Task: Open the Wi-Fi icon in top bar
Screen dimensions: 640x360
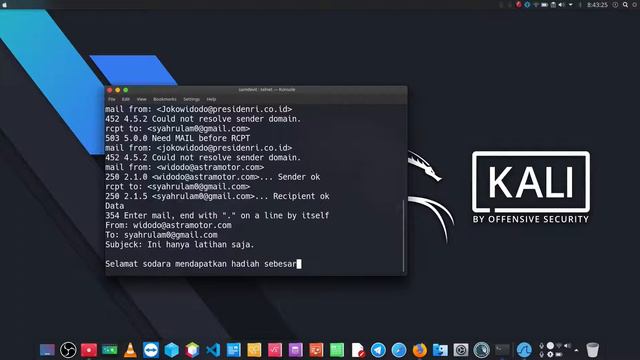Action: (536, 4)
